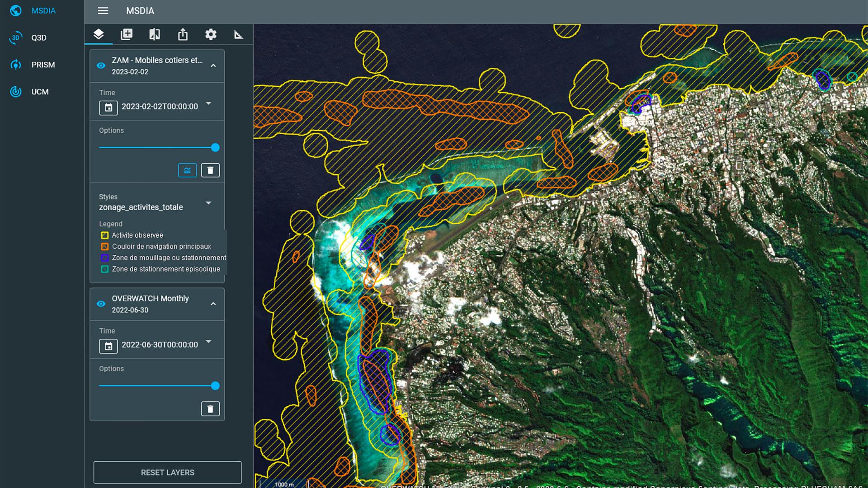868x488 pixels.
Task: Open calendar for 2022-06-30 time
Action: tap(108, 346)
